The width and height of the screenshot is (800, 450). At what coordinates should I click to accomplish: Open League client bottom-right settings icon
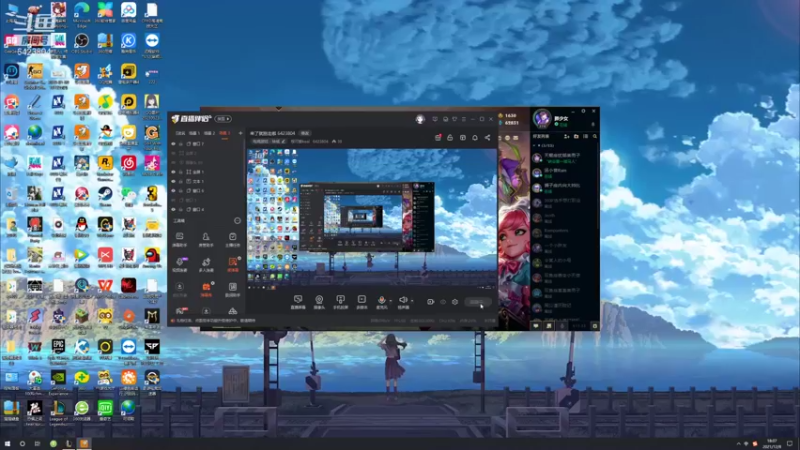pos(594,326)
